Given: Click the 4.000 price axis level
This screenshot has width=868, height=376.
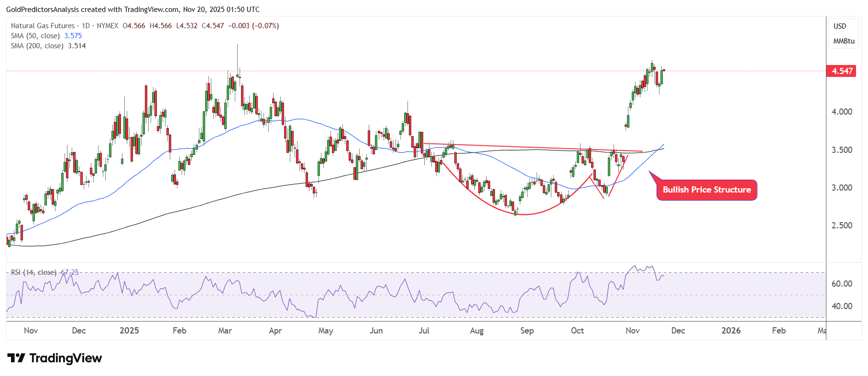Looking at the screenshot, I should (x=842, y=112).
